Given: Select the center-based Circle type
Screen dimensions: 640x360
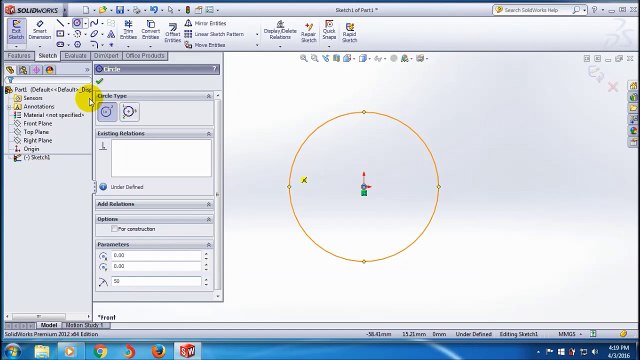Looking at the screenshot, I should tap(107, 111).
